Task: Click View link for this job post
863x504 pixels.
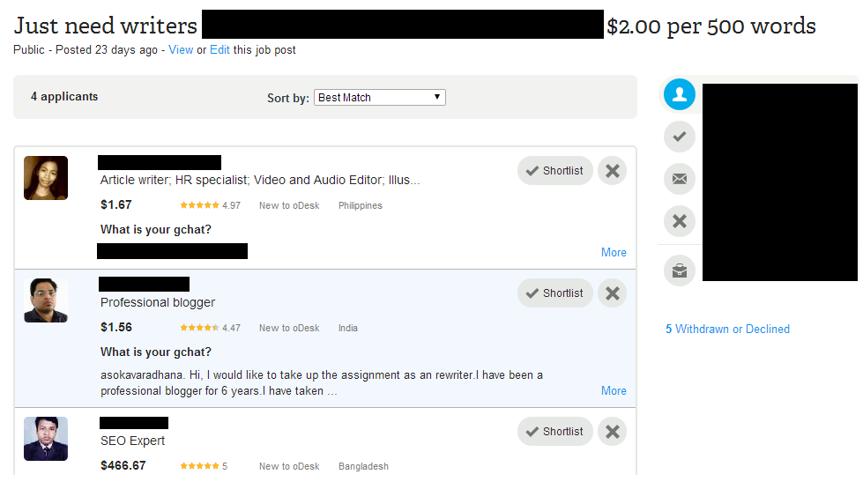Action: point(181,50)
